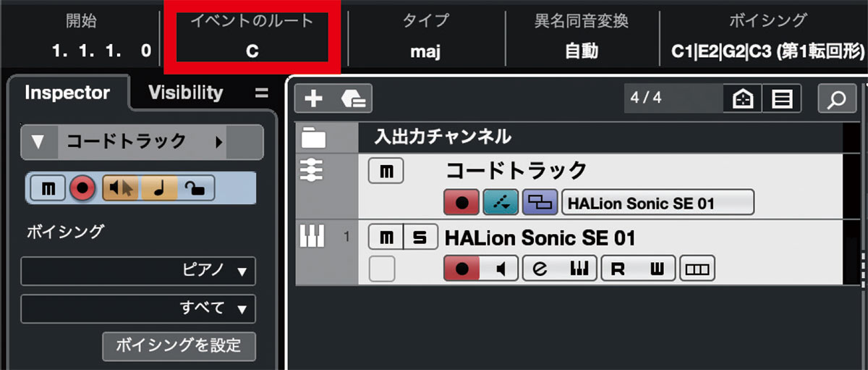Viewport: 868px width, 370px height.
Task: Add a new track with plus button
Action: 313,99
